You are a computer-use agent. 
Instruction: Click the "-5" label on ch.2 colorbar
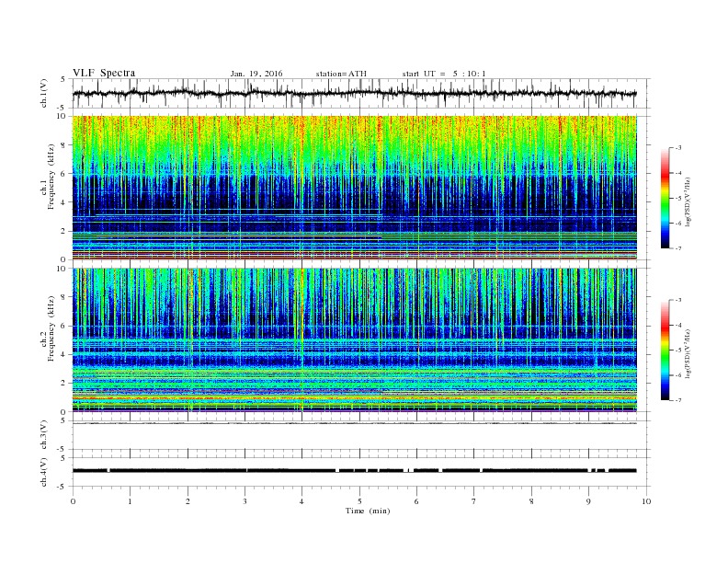677,350
